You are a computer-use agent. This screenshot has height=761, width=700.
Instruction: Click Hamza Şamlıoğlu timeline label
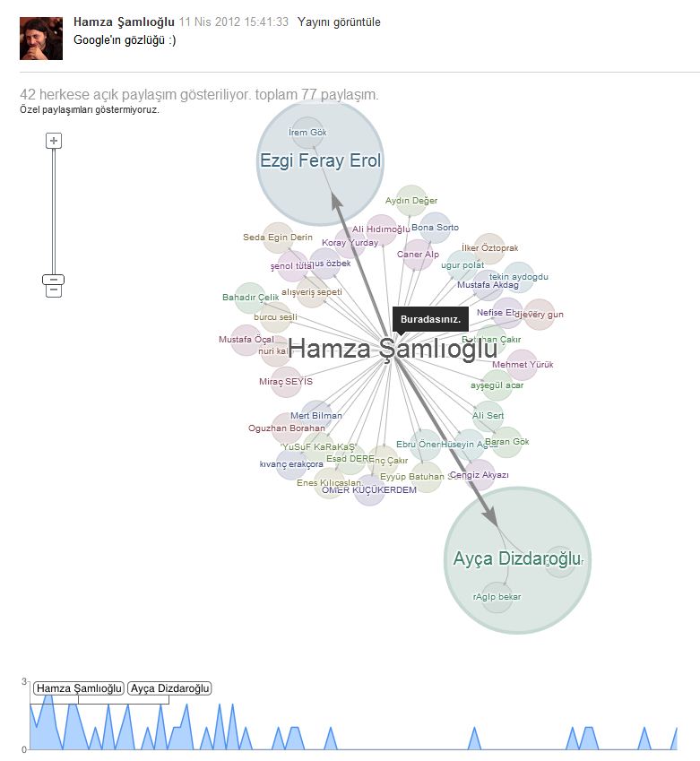pyautogui.click(x=79, y=688)
